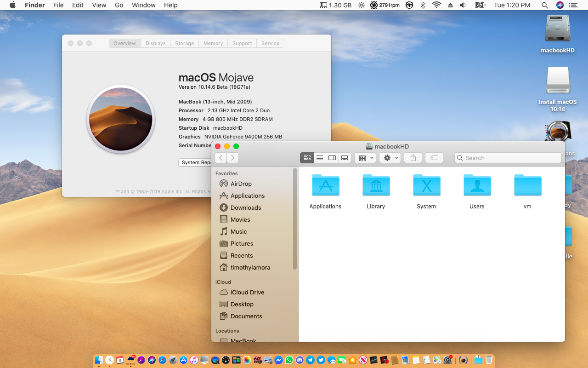
Task: Open the Trash in the Dock
Action: pyautogui.click(x=489, y=360)
